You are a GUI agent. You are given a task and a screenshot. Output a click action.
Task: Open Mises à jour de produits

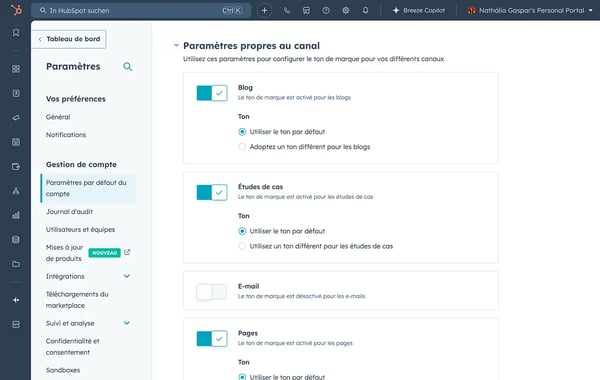click(x=64, y=253)
